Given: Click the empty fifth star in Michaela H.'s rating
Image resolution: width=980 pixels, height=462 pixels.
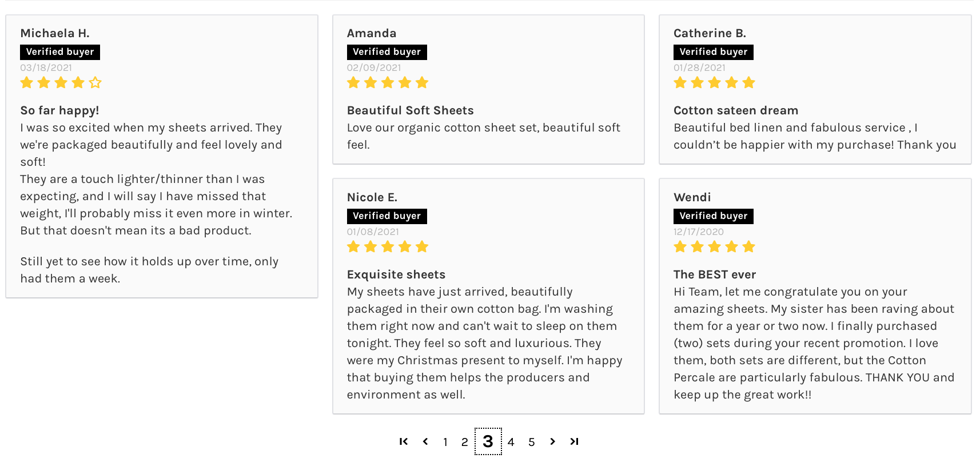Looking at the screenshot, I should coord(95,83).
